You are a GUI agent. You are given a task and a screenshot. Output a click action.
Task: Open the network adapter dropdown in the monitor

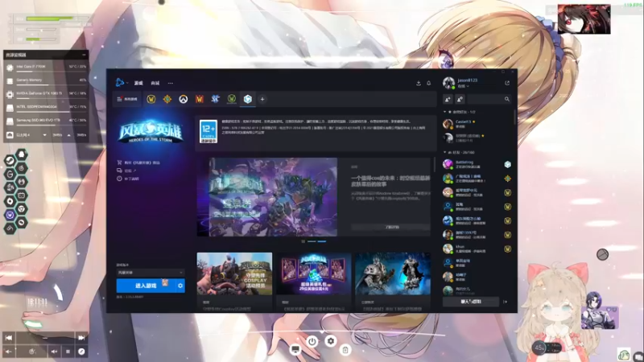pos(44,134)
